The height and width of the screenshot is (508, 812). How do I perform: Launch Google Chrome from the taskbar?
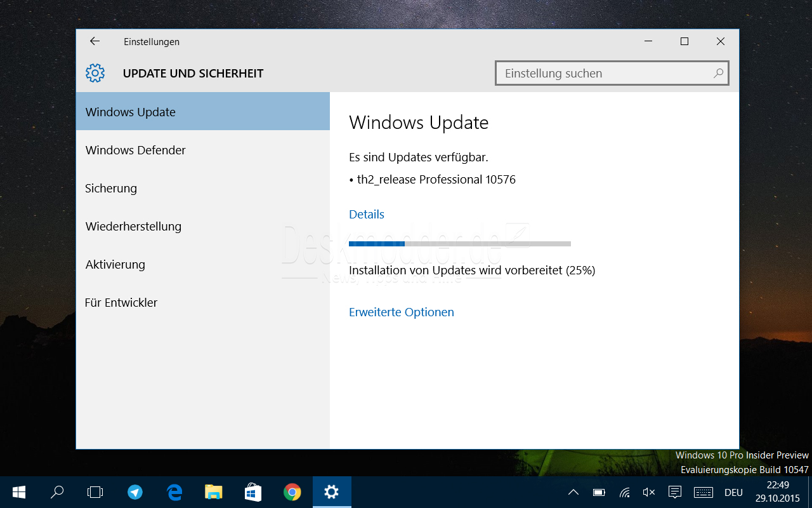[292, 492]
